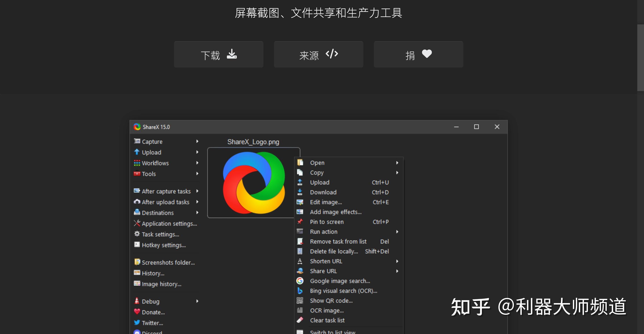Screen dimensions: 644x334
Task: Select the ShareX_Logo.png thumbnail
Action: tap(253, 183)
